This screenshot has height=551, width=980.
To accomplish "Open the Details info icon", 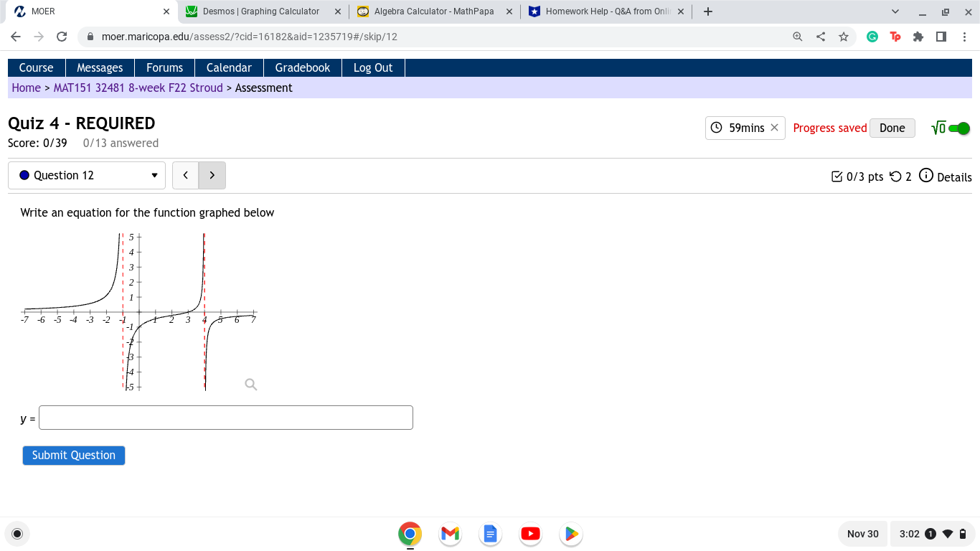I will pyautogui.click(x=926, y=176).
